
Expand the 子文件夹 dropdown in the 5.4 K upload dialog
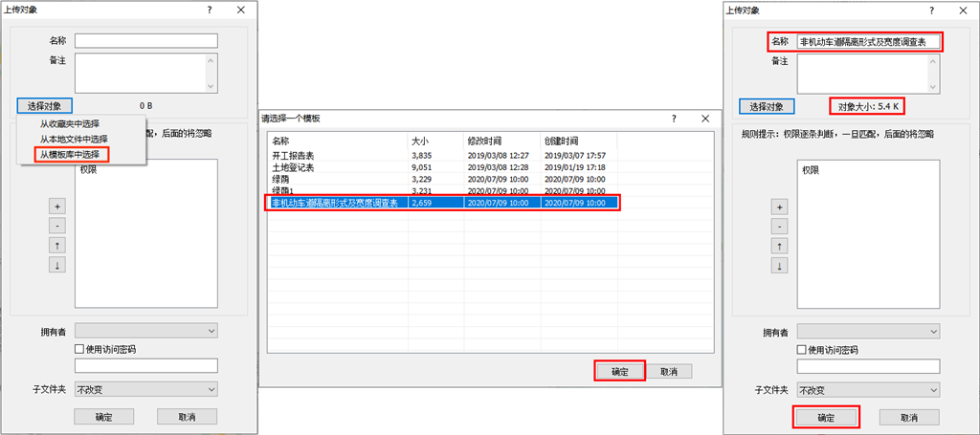pos(868,390)
